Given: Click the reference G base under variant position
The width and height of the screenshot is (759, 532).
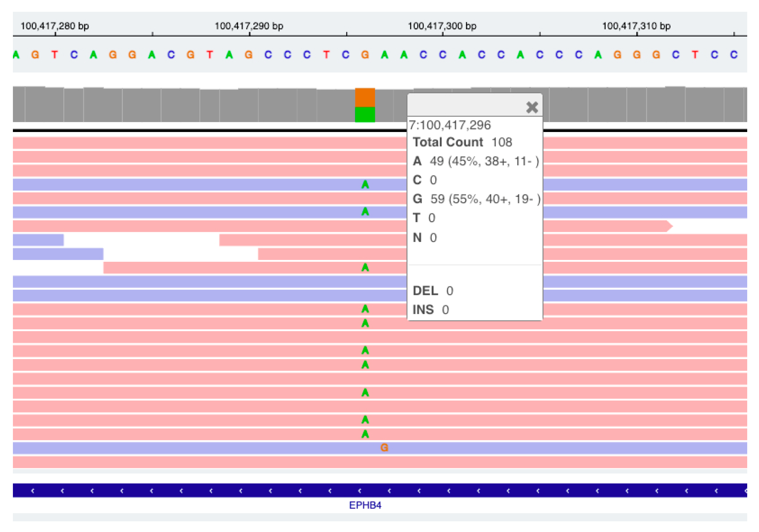Looking at the screenshot, I should click(x=365, y=55).
